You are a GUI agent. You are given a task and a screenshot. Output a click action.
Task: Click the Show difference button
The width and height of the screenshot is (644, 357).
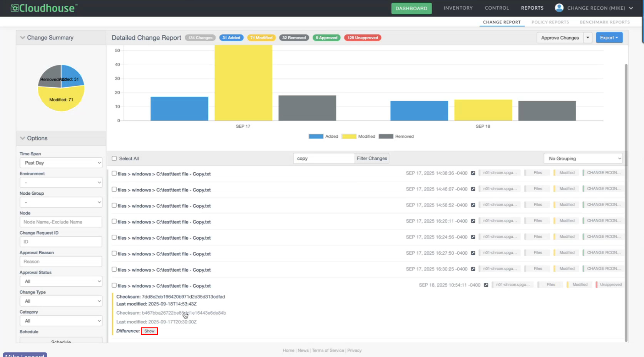click(x=149, y=331)
